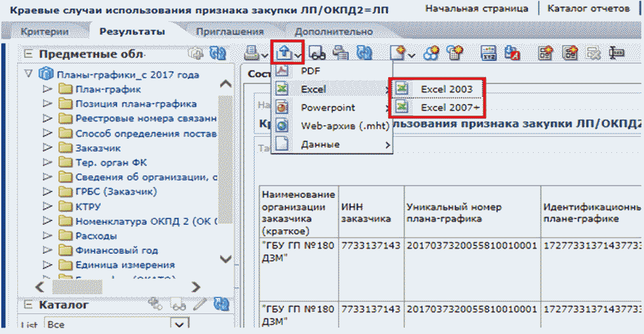The image size is (644, 334).
Task: Collapse the Каталог panel section
Action: (x=29, y=305)
